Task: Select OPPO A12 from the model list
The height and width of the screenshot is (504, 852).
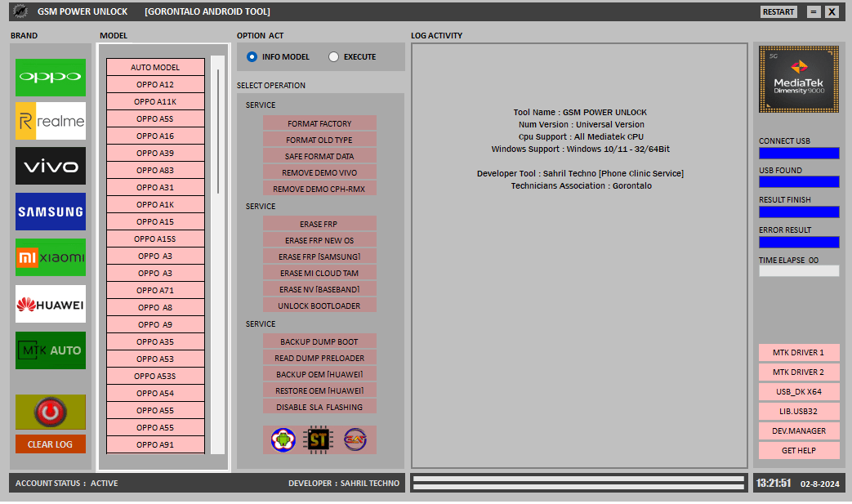Action: pos(155,84)
